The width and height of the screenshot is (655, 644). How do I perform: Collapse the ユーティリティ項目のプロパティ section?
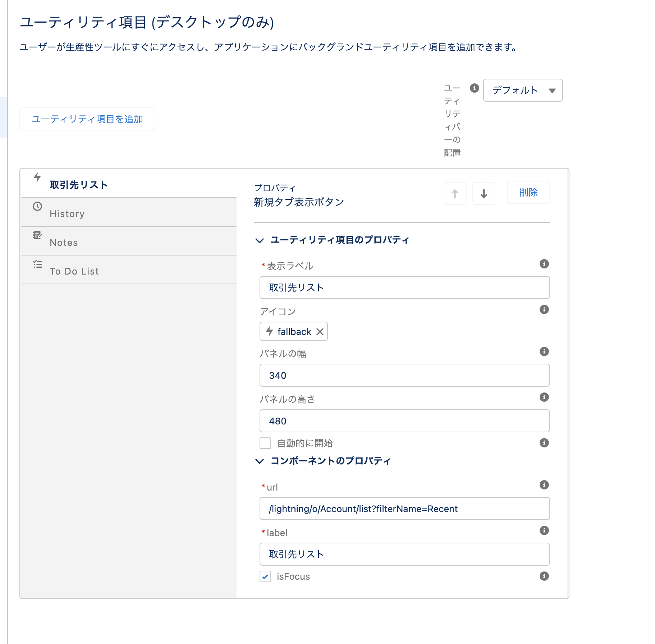[x=260, y=240]
